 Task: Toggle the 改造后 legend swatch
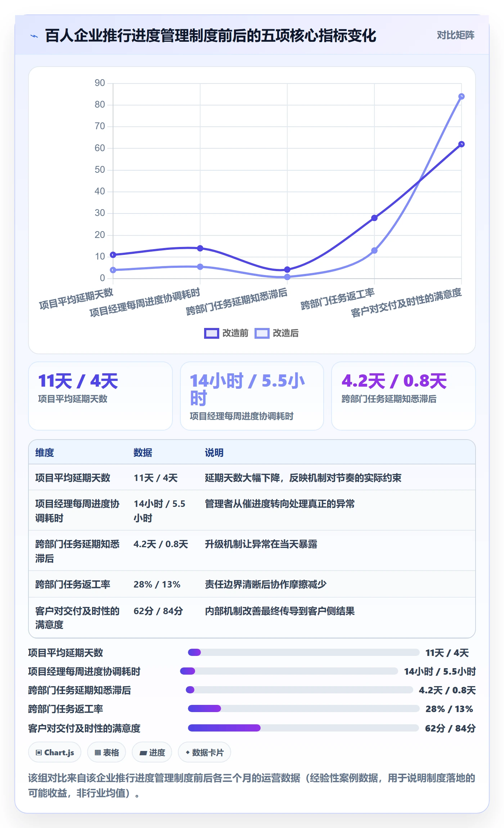pyautogui.click(x=262, y=333)
